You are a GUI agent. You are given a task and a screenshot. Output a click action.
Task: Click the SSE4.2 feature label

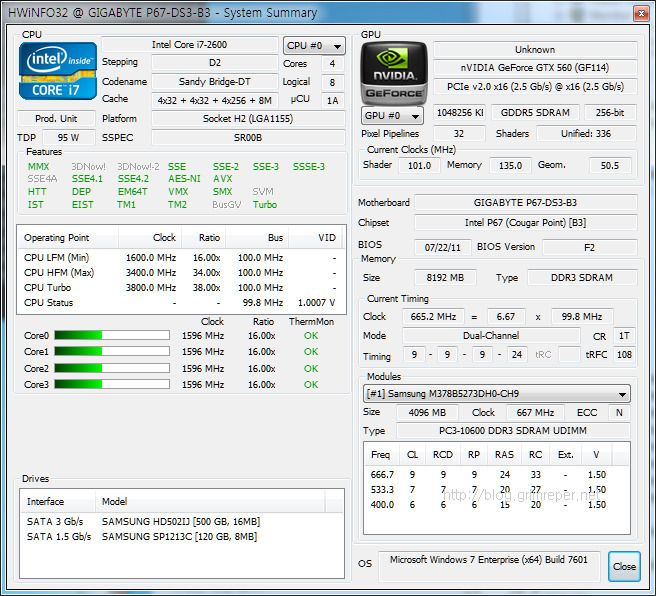click(133, 179)
